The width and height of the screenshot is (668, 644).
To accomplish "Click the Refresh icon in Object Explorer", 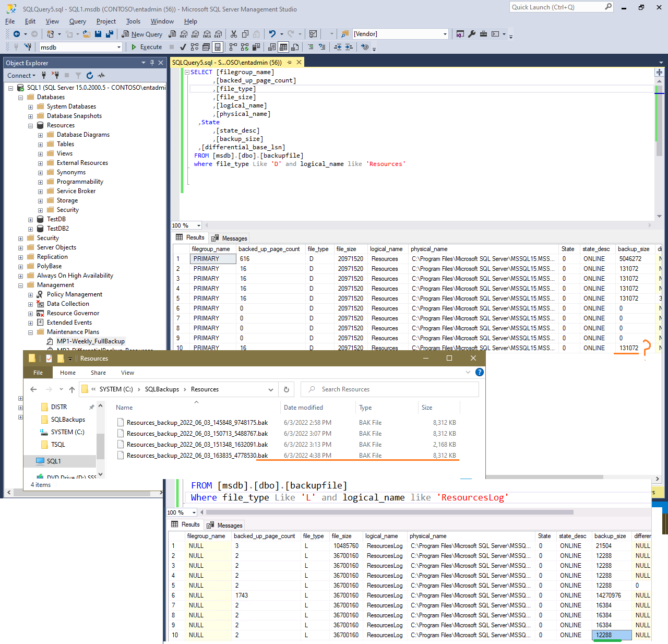I will click(x=90, y=76).
